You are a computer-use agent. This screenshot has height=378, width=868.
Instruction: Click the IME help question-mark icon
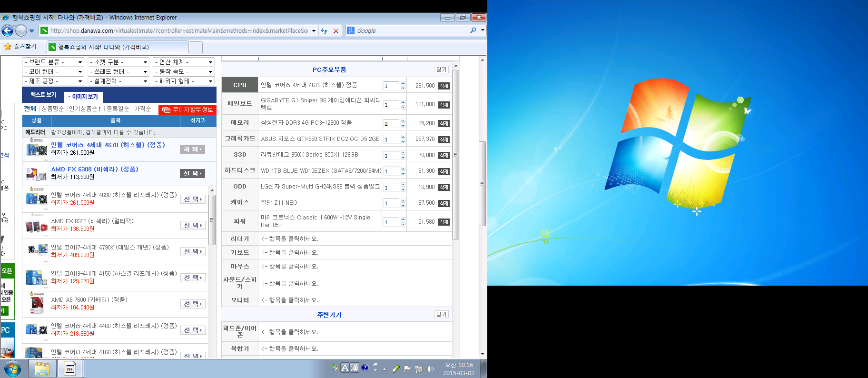tap(365, 368)
